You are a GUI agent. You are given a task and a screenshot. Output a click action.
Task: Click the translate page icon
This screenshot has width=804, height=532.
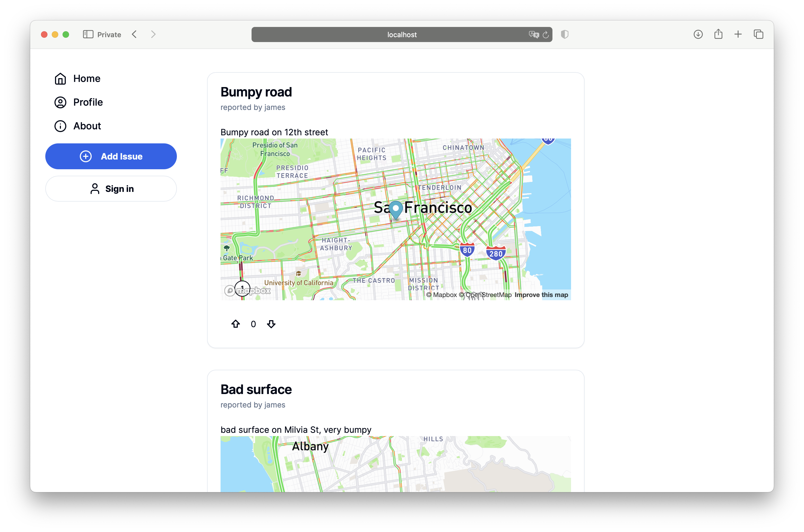[x=534, y=34]
